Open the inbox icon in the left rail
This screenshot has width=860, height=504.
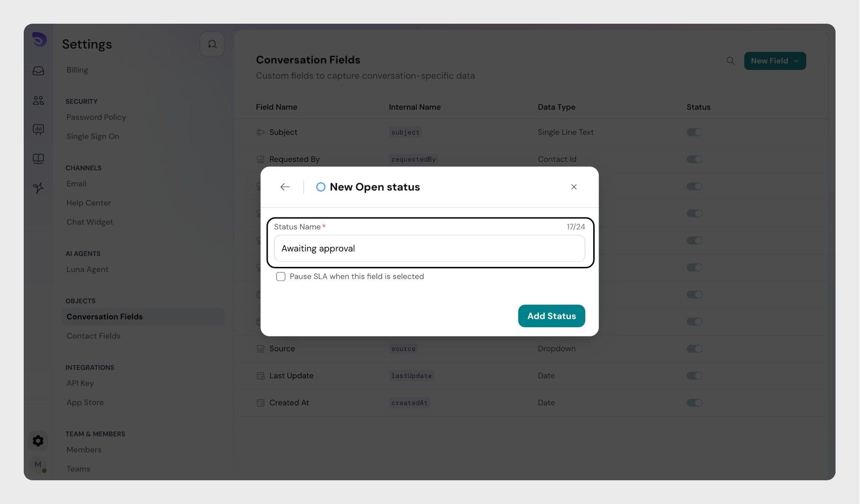tap(38, 70)
